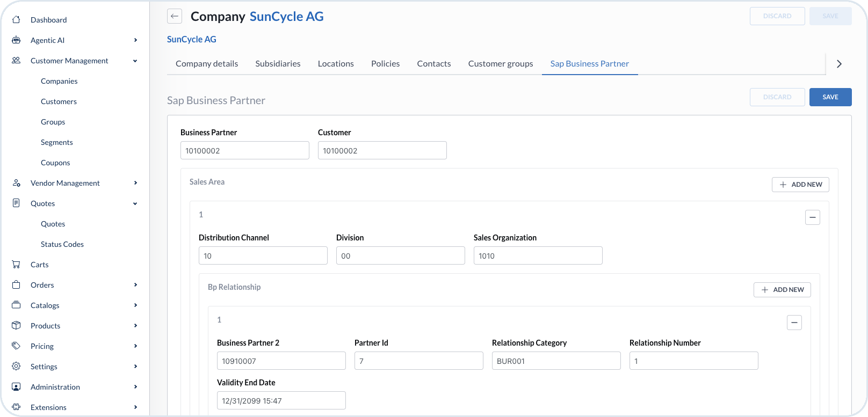Open the Locations tab

click(x=336, y=64)
